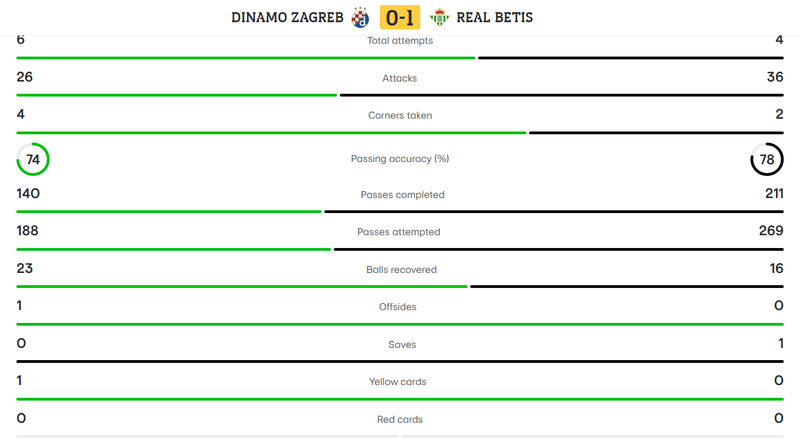Click the Dinamo Zagreb club crest

click(361, 17)
